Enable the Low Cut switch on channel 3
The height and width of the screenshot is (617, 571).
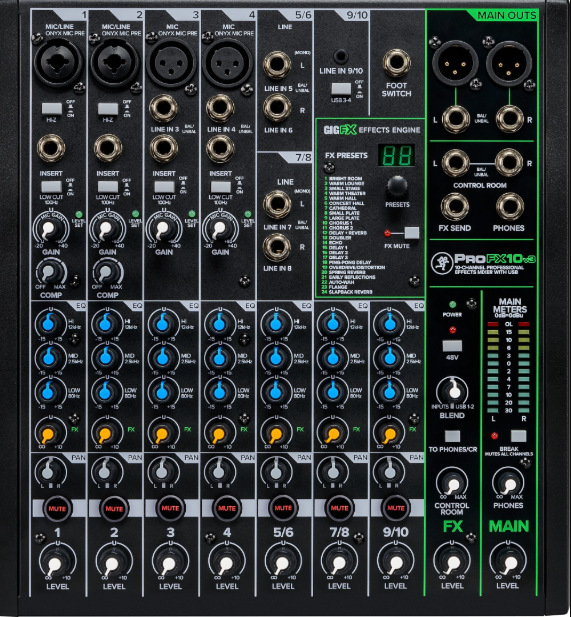164,187
